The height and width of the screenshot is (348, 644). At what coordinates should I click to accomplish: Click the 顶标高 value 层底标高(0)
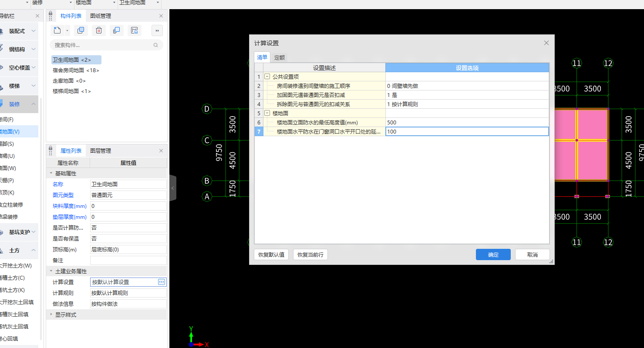coord(128,249)
